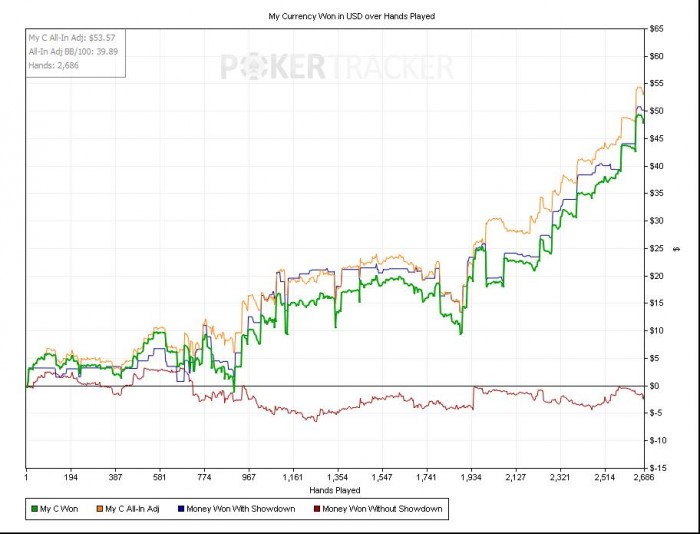Click the $65 y-axis label
700x534 pixels.
[x=656, y=29]
